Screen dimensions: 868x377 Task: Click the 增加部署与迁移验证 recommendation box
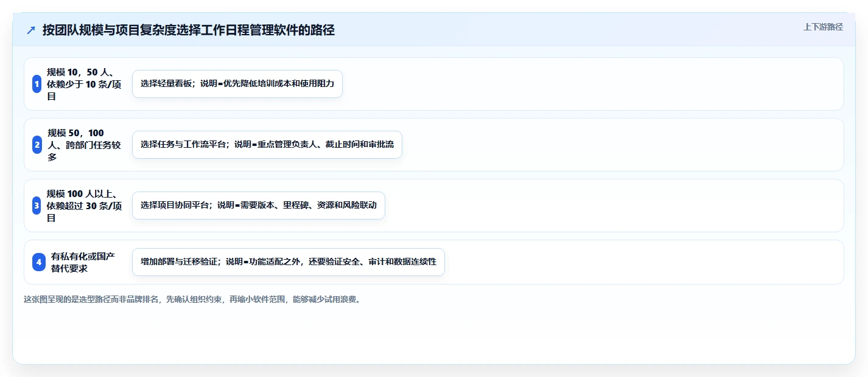(289, 262)
